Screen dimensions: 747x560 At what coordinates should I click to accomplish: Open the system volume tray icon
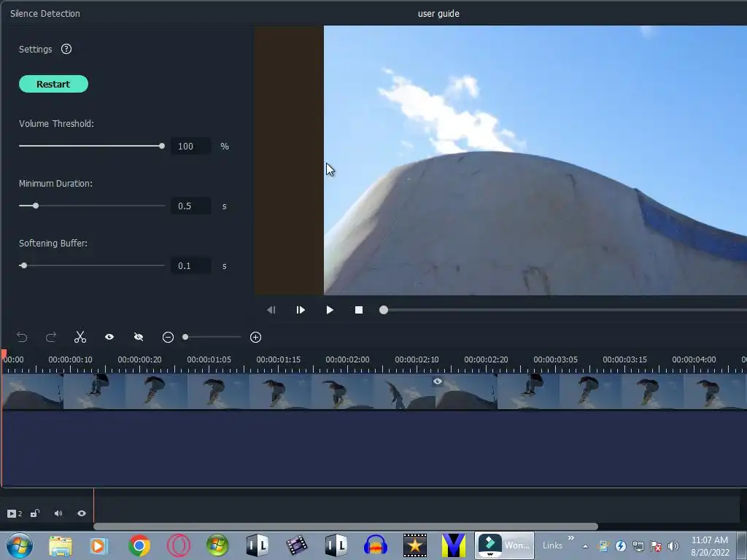tap(673, 546)
